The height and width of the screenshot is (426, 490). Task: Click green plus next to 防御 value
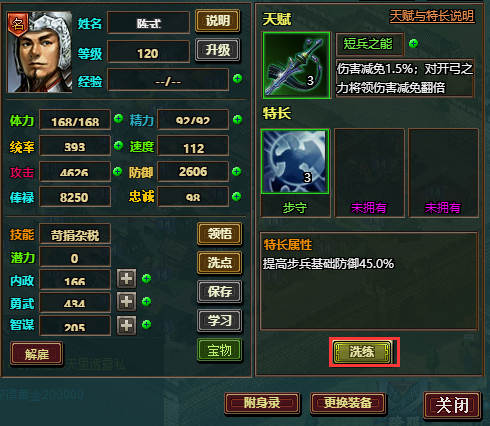(x=236, y=171)
